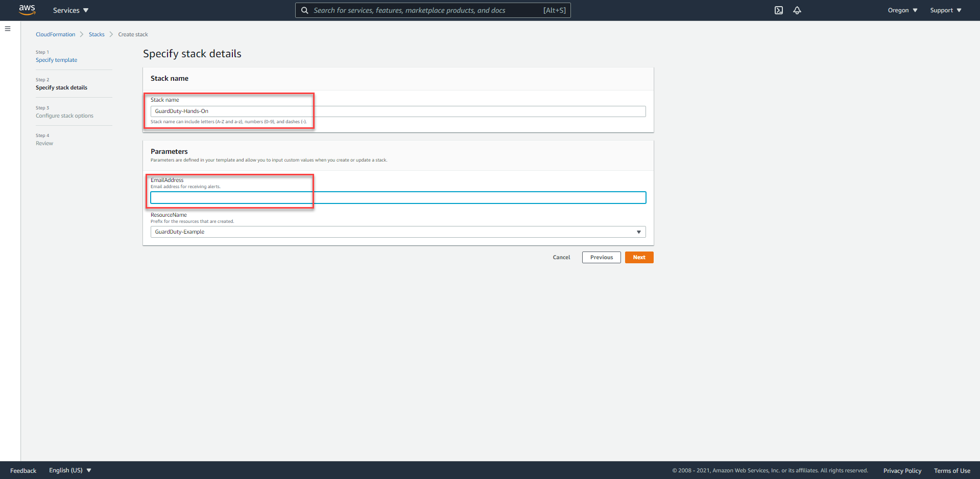Click the EmailAddress input field

point(398,197)
